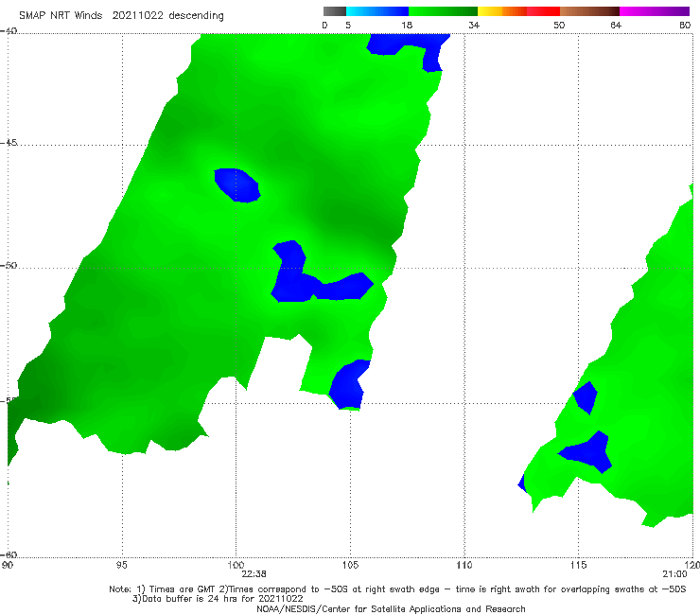Click the brown segment of the color bar
The height and width of the screenshot is (615, 700).
click(589, 11)
